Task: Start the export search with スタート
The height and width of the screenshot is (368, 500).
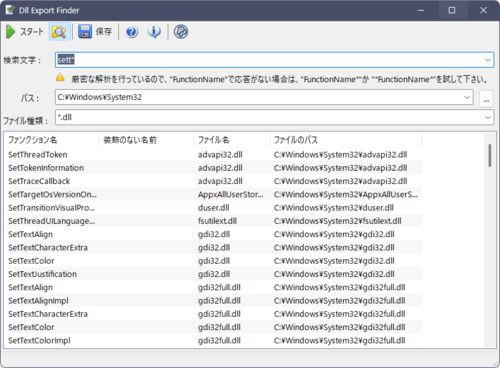Action: click(x=25, y=32)
